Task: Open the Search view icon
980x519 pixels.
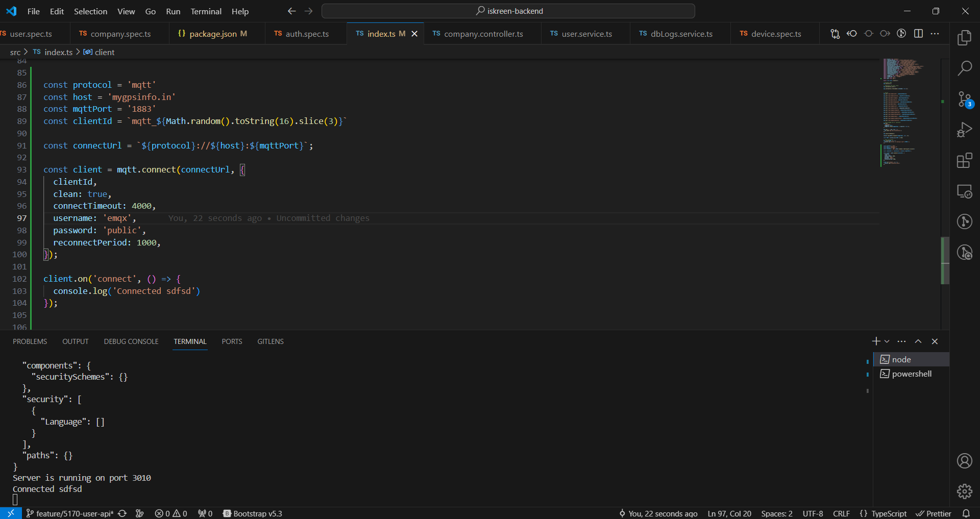Action: pos(964,68)
